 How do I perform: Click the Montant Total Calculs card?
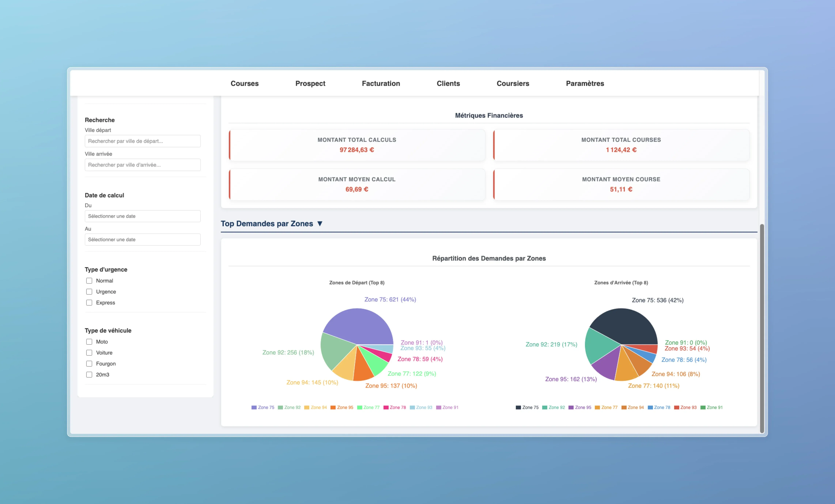point(357,145)
